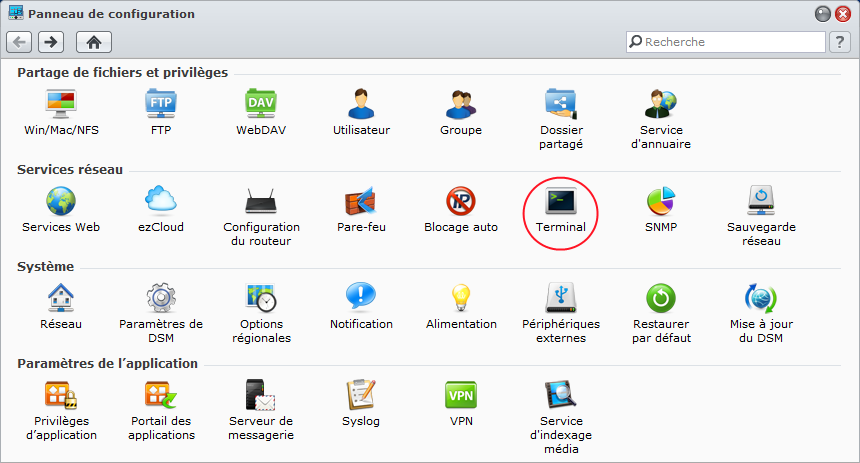Click the Paramètres de l'application heading
The width and height of the screenshot is (860, 463).
pyautogui.click(x=108, y=363)
